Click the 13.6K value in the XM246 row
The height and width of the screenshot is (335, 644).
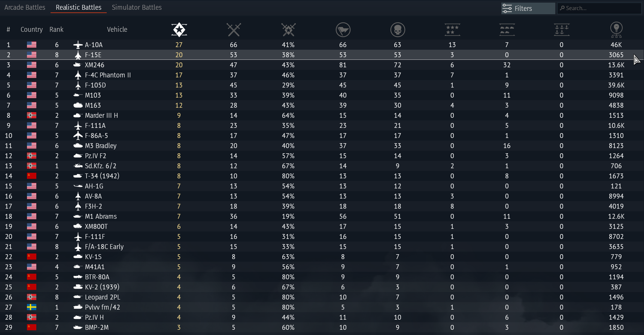coord(616,65)
